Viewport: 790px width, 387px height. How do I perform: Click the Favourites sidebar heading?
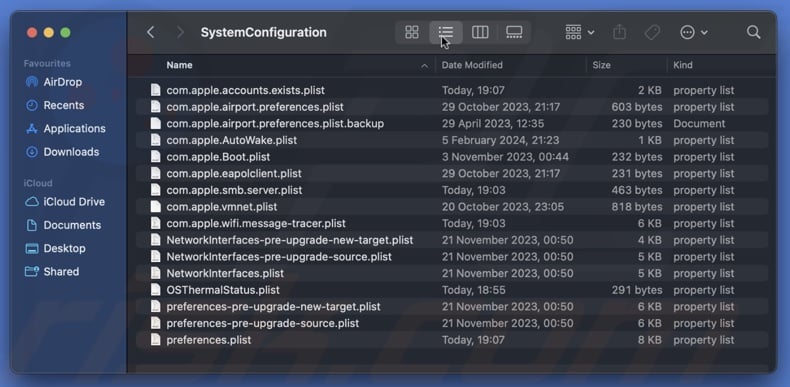click(x=47, y=63)
